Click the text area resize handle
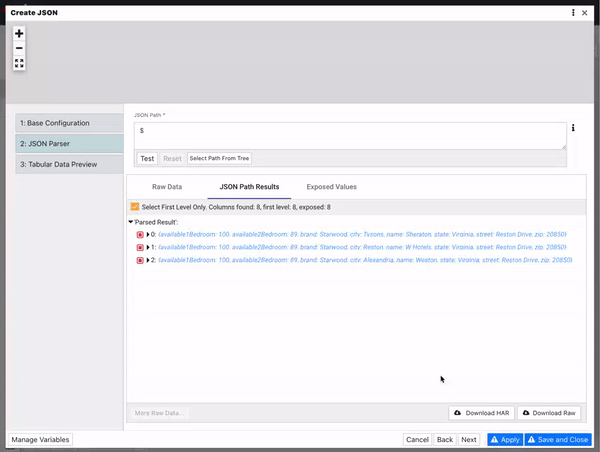This screenshot has width=600, height=452. point(564,147)
